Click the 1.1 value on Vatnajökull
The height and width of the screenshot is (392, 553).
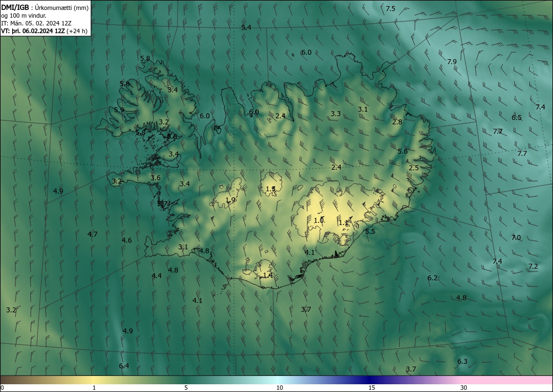point(343,223)
